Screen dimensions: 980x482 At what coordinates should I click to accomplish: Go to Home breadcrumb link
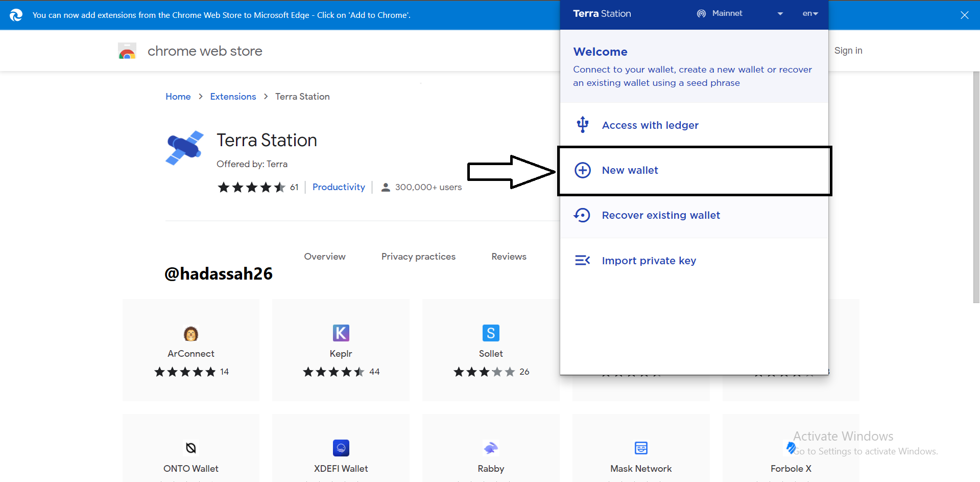tap(178, 97)
